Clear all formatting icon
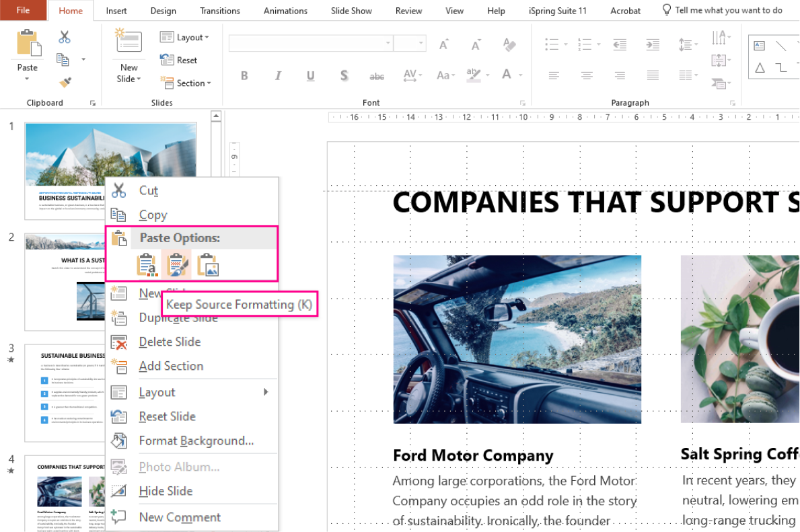 click(x=509, y=45)
